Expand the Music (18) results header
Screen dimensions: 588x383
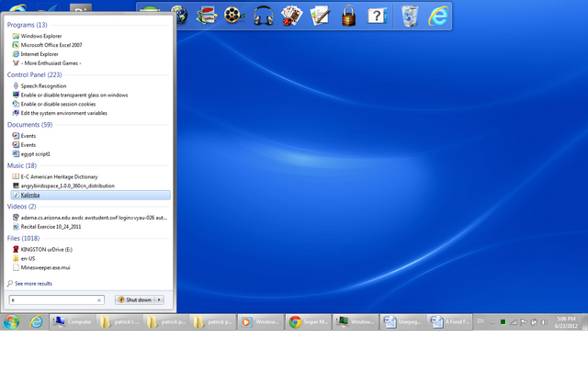pyautogui.click(x=22, y=165)
